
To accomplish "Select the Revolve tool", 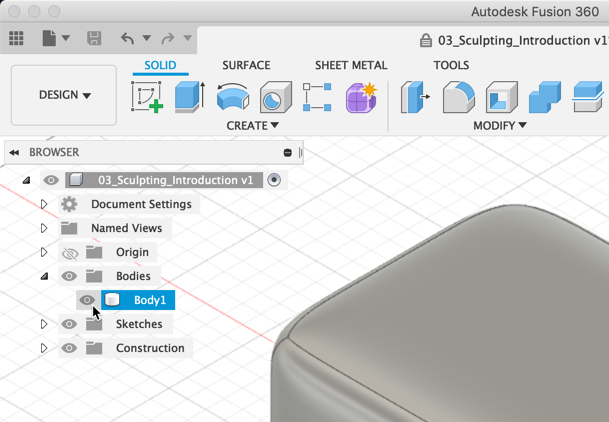I will [x=233, y=97].
